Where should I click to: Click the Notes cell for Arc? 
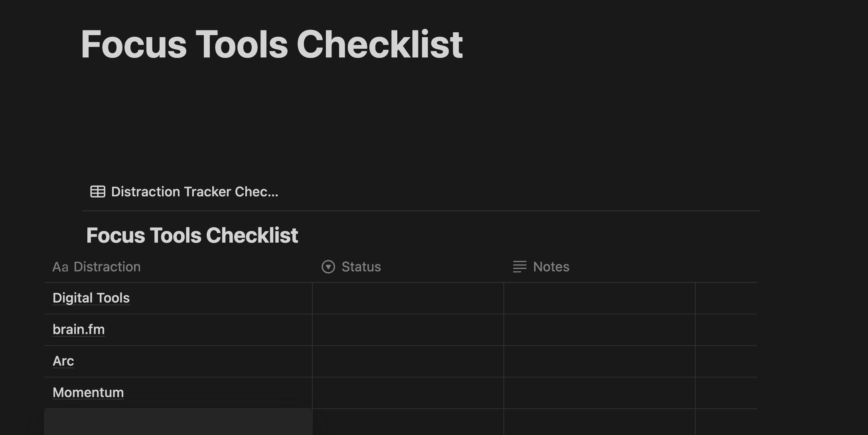599,361
